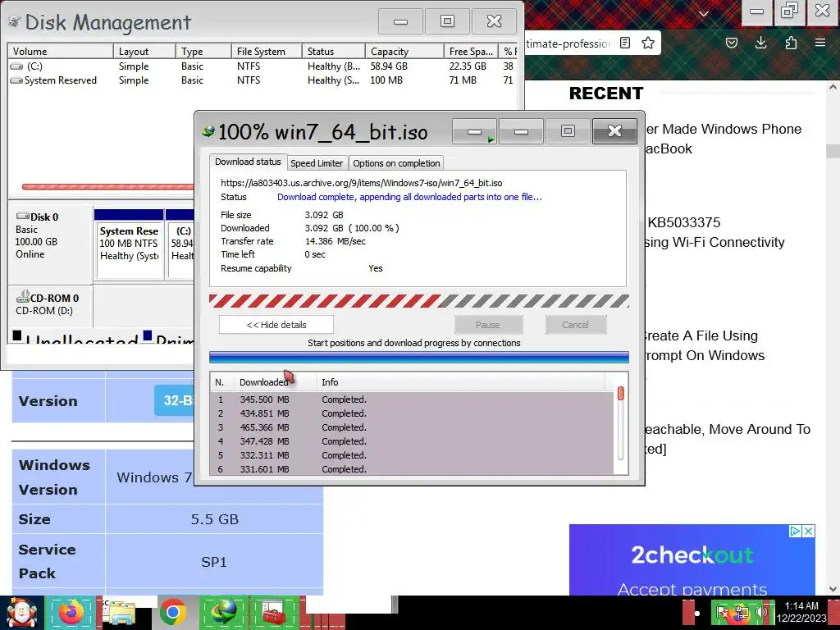Expand the list all tabs chevron
Viewport: 840px width, 630px height.
point(703,13)
